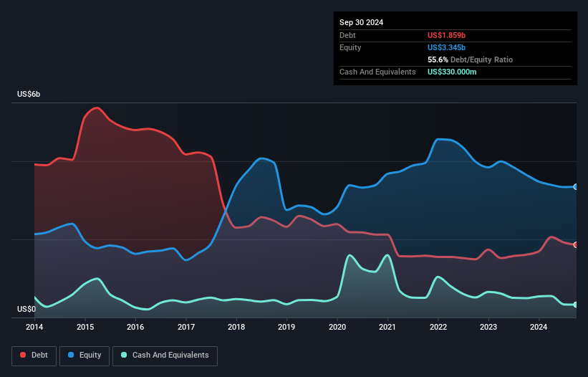Toggle the Debt series legend button

34,355
